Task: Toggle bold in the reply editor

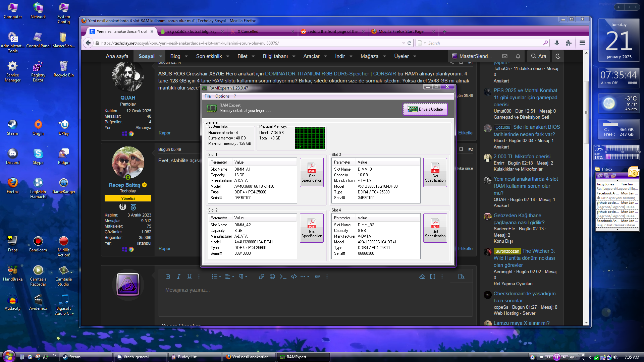Action: pyautogui.click(x=168, y=277)
